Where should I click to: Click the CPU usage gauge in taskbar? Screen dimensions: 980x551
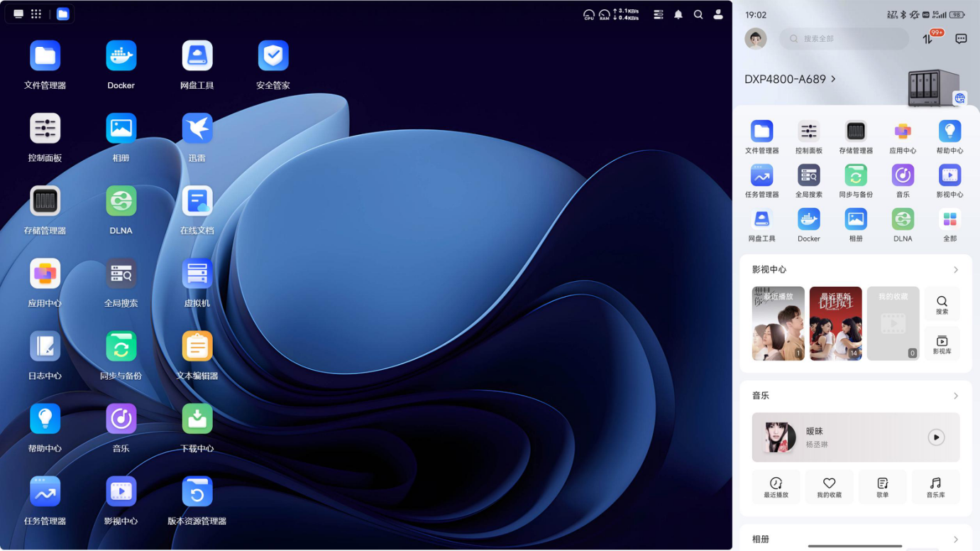pyautogui.click(x=589, y=14)
